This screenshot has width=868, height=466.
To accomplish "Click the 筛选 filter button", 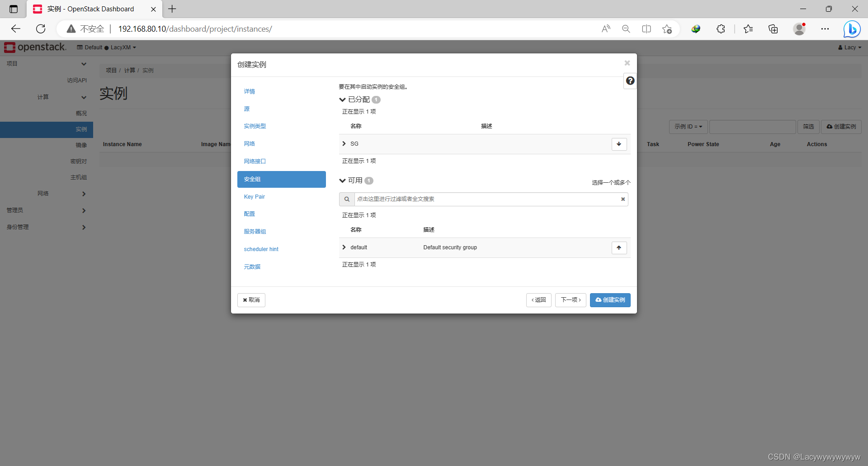I will click(808, 127).
